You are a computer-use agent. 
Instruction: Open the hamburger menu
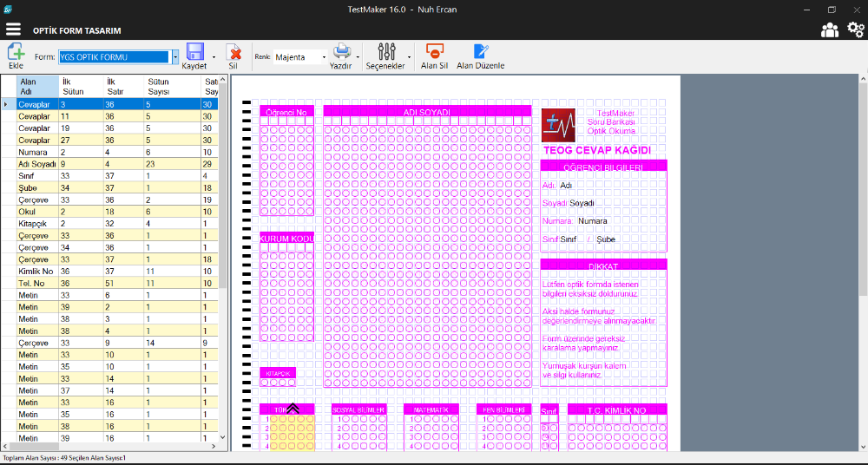[13, 29]
